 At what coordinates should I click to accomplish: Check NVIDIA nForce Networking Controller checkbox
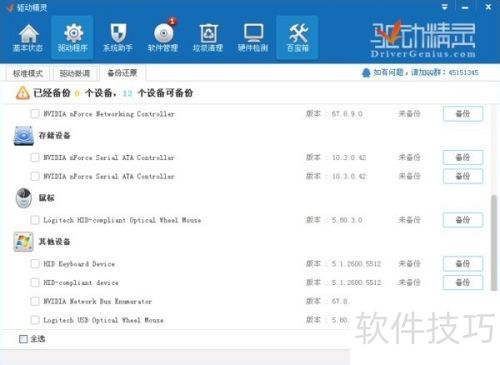pyautogui.click(x=35, y=114)
